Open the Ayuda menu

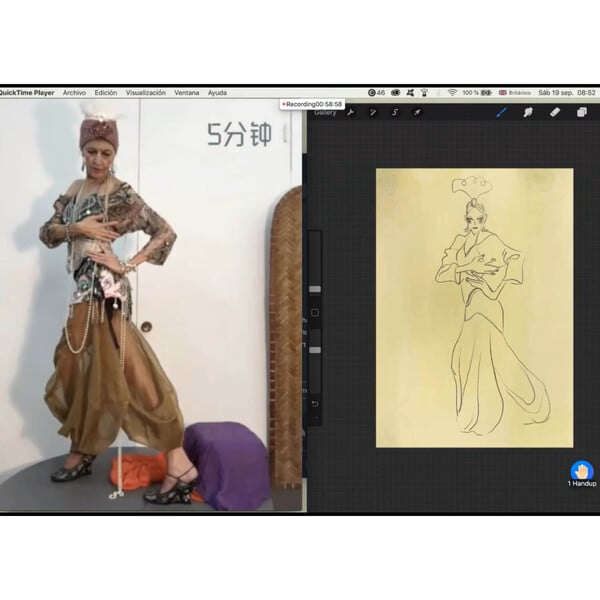click(x=217, y=93)
